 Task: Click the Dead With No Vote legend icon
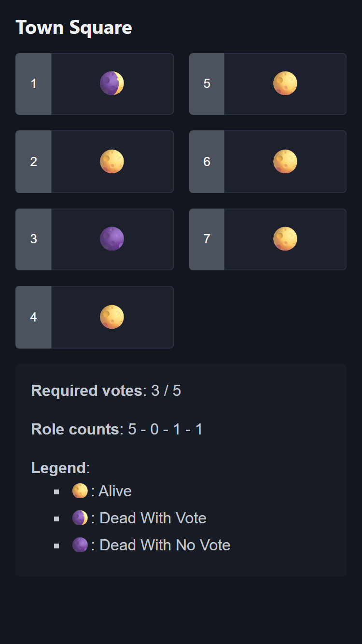(80, 545)
